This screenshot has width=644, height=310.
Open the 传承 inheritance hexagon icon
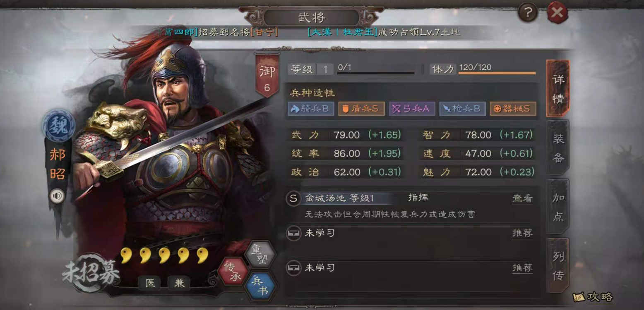[233, 271]
